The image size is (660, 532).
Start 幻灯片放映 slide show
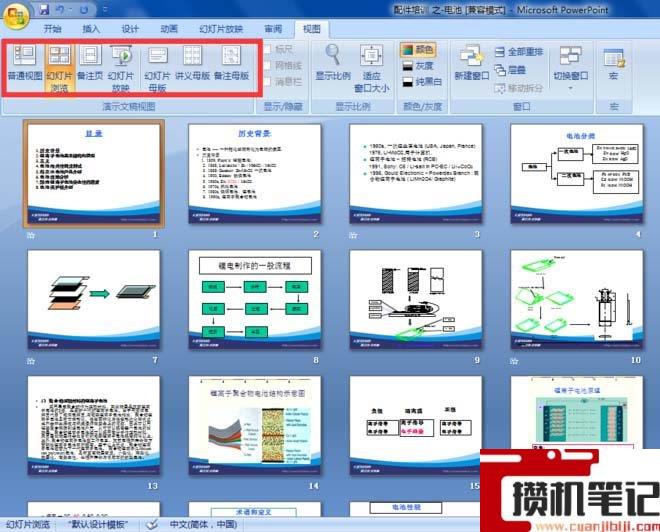click(x=121, y=69)
